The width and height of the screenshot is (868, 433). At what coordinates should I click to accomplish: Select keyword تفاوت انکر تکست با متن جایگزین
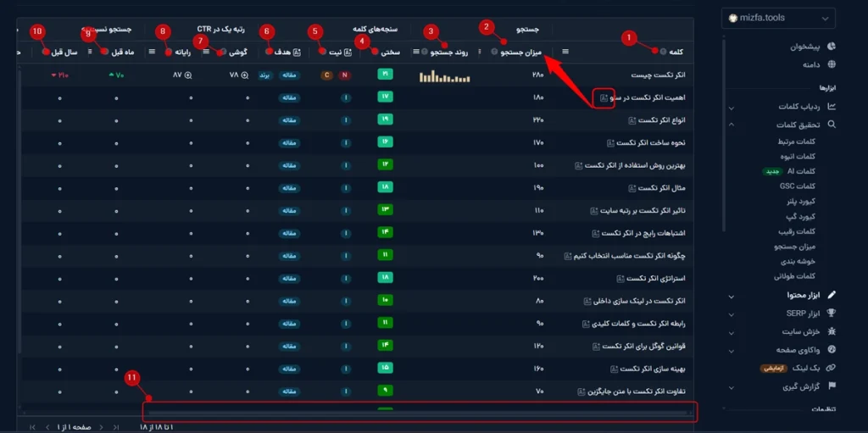636,391
